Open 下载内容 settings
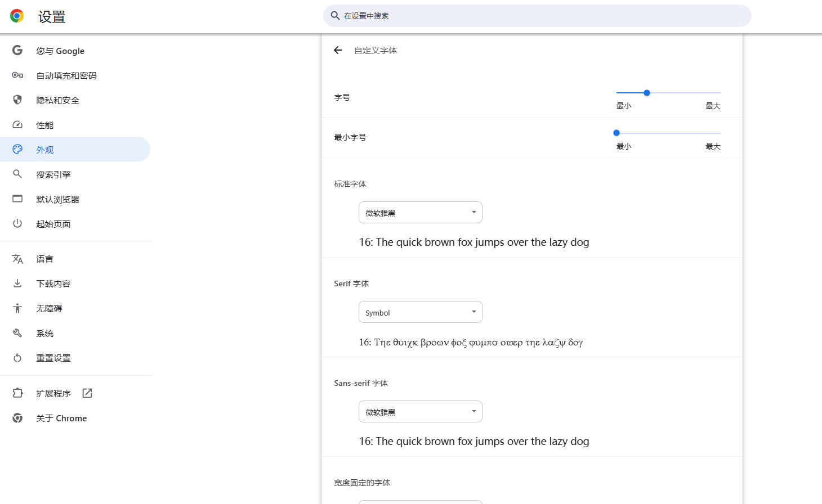Viewport: 822px width, 504px height. 75,283
